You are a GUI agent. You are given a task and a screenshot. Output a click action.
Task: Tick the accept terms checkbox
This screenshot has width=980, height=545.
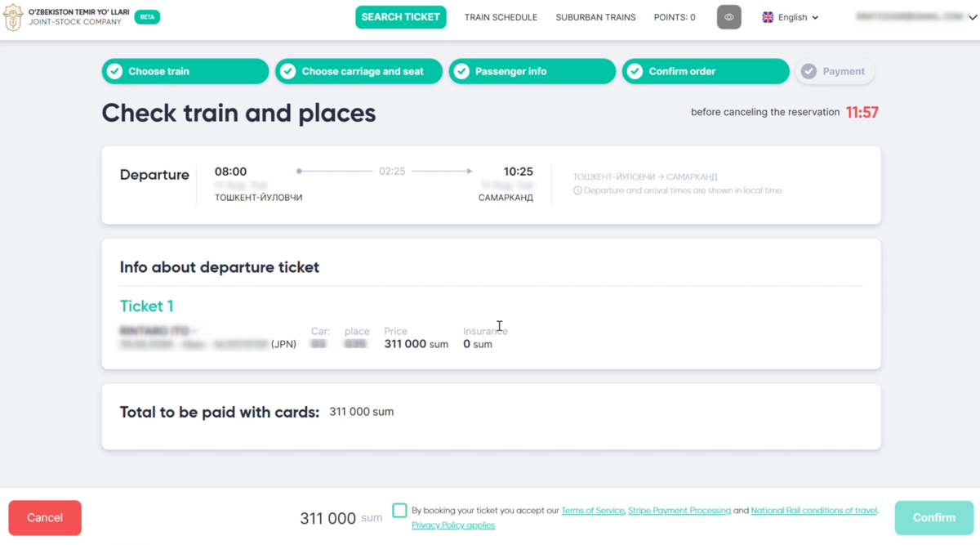(399, 510)
